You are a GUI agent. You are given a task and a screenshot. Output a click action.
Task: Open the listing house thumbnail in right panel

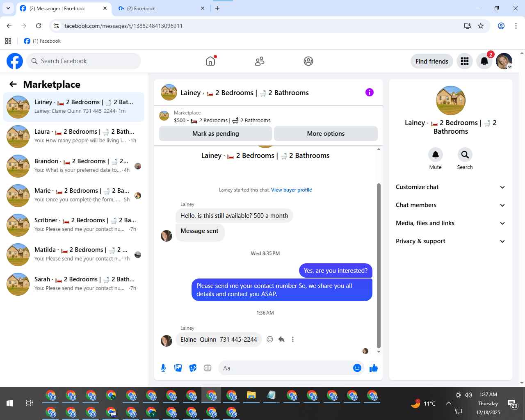(451, 100)
